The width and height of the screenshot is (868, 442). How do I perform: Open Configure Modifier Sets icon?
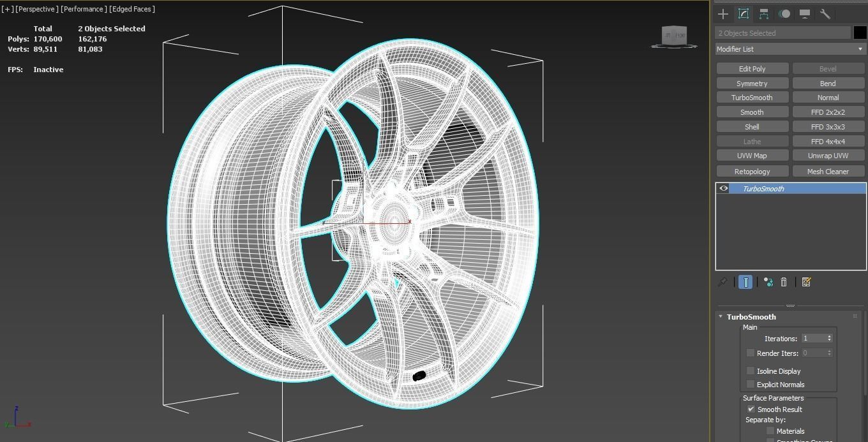806,282
